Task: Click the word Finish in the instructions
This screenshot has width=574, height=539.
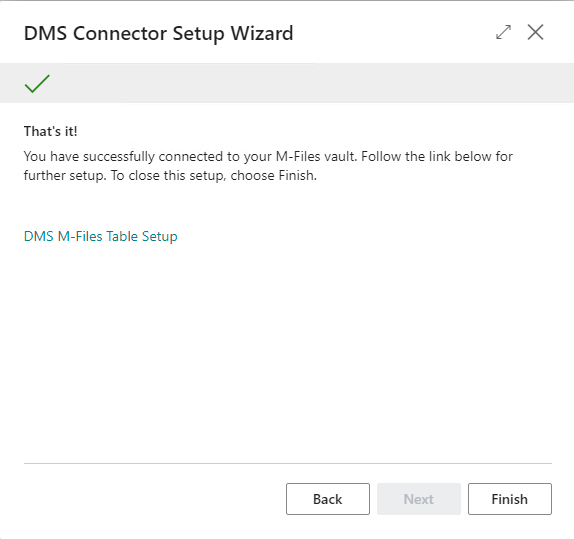Action: click(x=296, y=175)
